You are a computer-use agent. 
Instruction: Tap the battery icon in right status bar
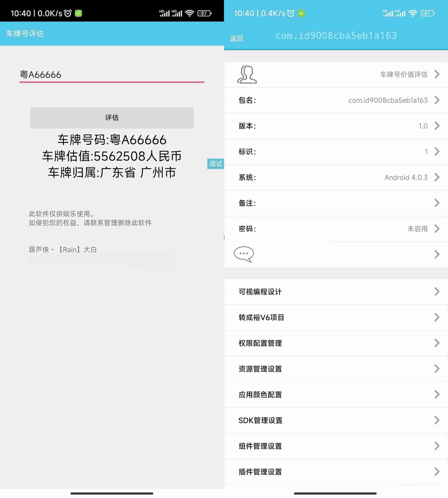coord(428,13)
